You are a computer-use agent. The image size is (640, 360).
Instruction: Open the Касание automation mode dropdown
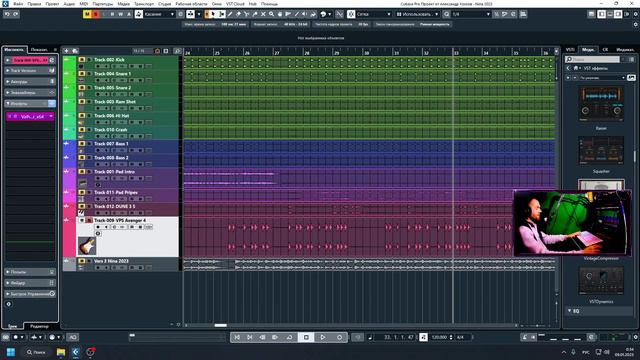[x=159, y=14]
